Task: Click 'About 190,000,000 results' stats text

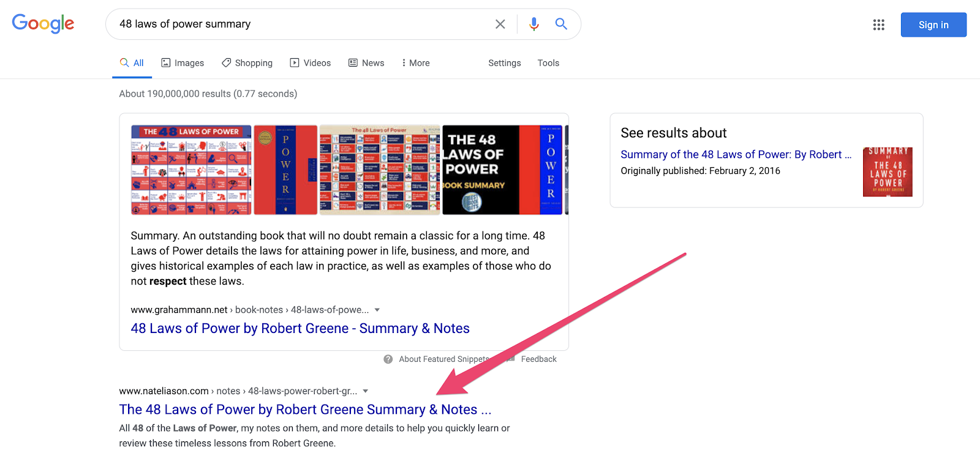Action: coord(208,94)
